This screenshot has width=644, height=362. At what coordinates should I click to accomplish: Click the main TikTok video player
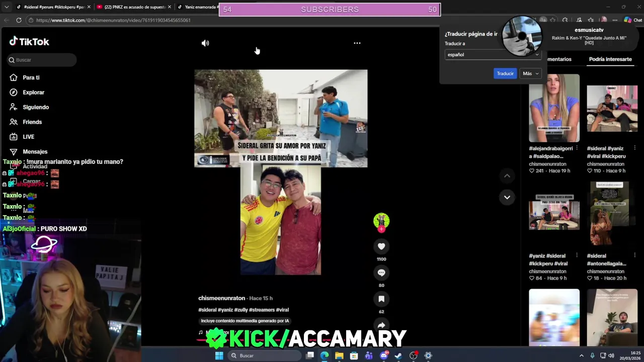click(x=281, y=172)
